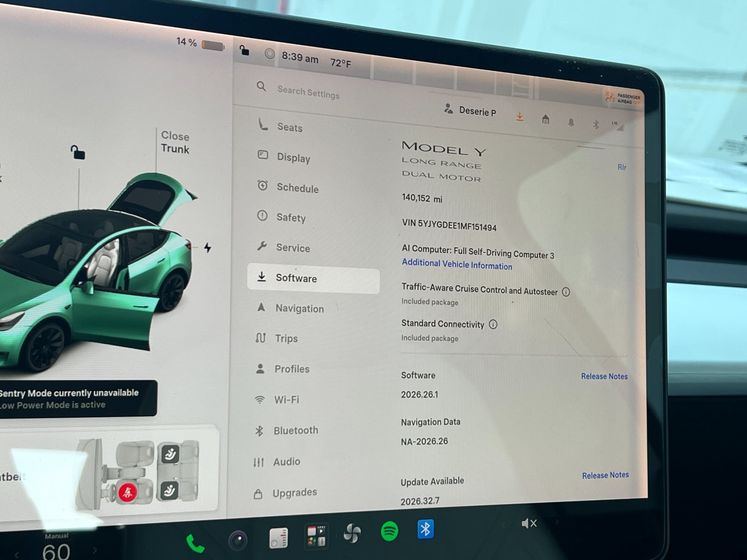The width and height of the screenshot is (747, 560).
Task: Open the Phone app in the dock
Action: (195, 544)
